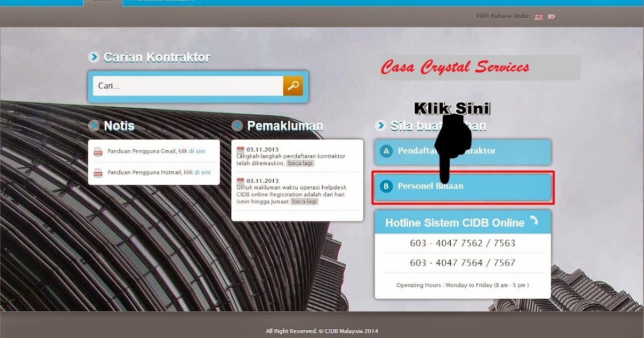
Task: Click 'baca lagi' for helpdesk operating hours notice
Action: point(304,202)
